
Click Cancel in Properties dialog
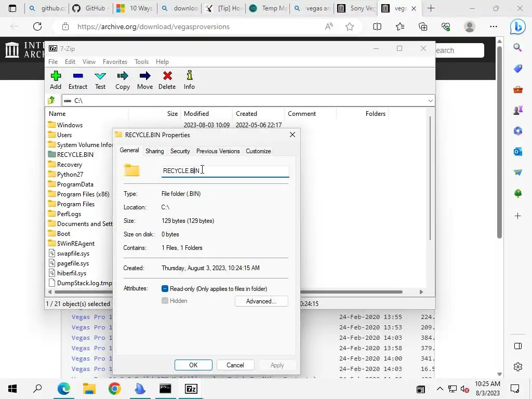pyautogui.click(x=235, y=365)
